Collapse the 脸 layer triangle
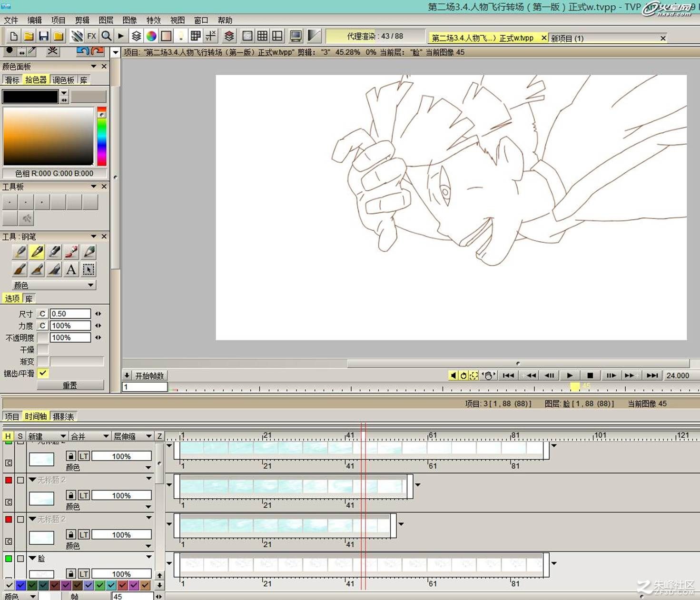This screenshot has width=700, height=600. pos(32,558)
